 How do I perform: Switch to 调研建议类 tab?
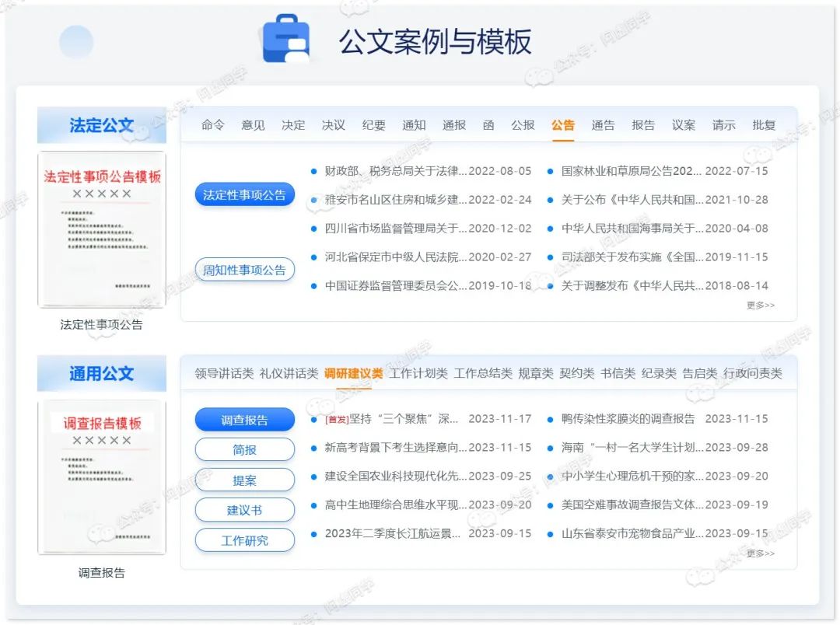354,373
